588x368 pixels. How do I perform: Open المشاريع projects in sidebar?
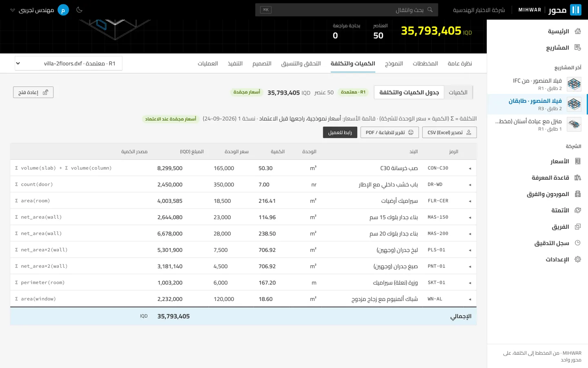(537, 48)
